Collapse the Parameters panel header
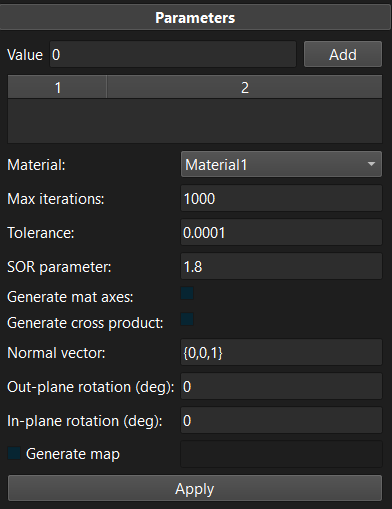 click(195, 18)
